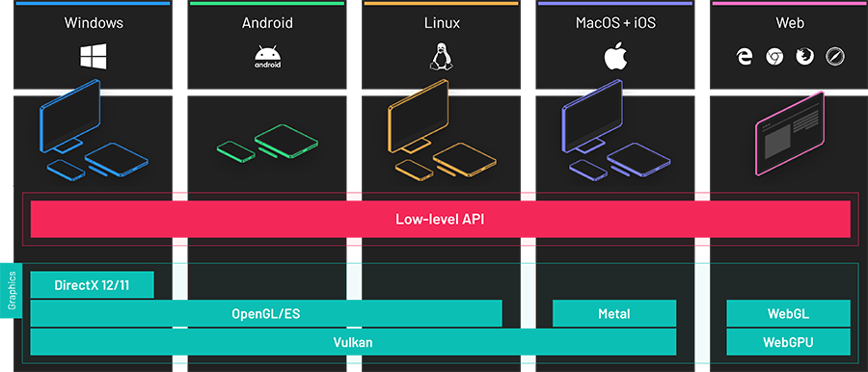Click the blue Windows desktop monitor illustration
This screenshot has width=868, height=372.
69,117
